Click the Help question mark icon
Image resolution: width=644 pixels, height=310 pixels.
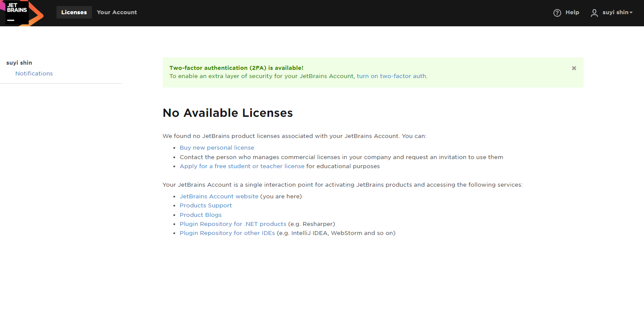(557, 13)
